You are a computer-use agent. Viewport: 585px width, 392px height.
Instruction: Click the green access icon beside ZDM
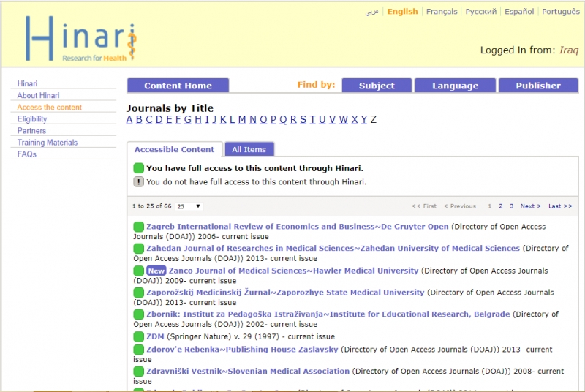coord(138,337)
